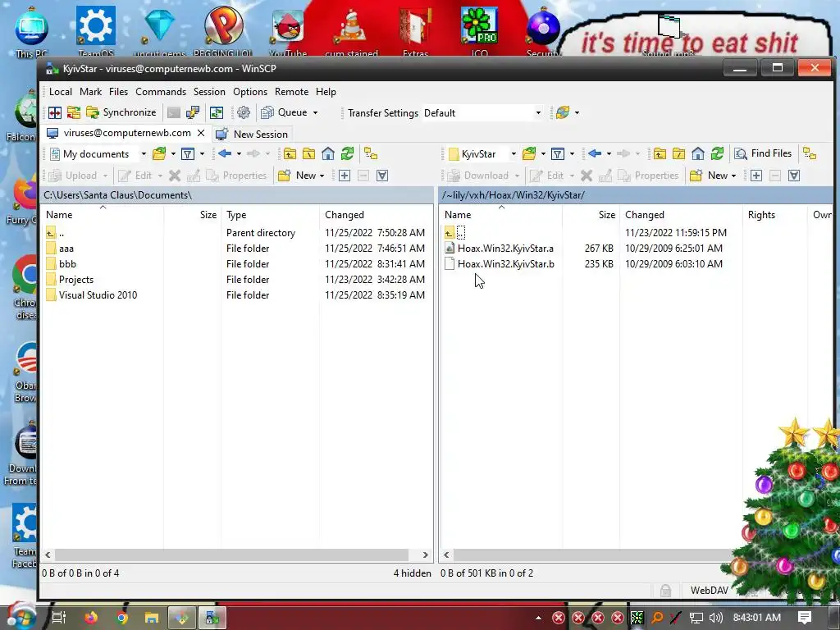This screenshot has height=630, width=840.
Task: Open File Explorer from the taskbar
Action: pos(152,618)
